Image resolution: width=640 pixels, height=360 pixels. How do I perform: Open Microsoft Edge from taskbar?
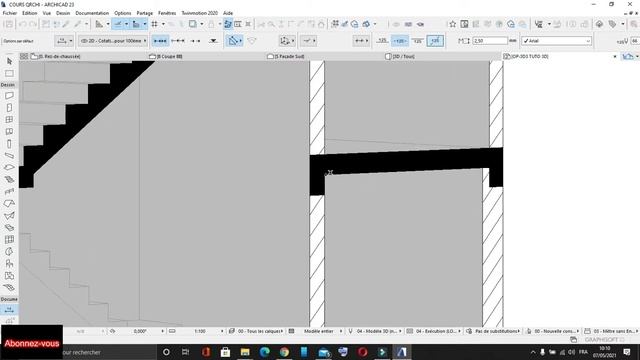(x=264, y=352)
